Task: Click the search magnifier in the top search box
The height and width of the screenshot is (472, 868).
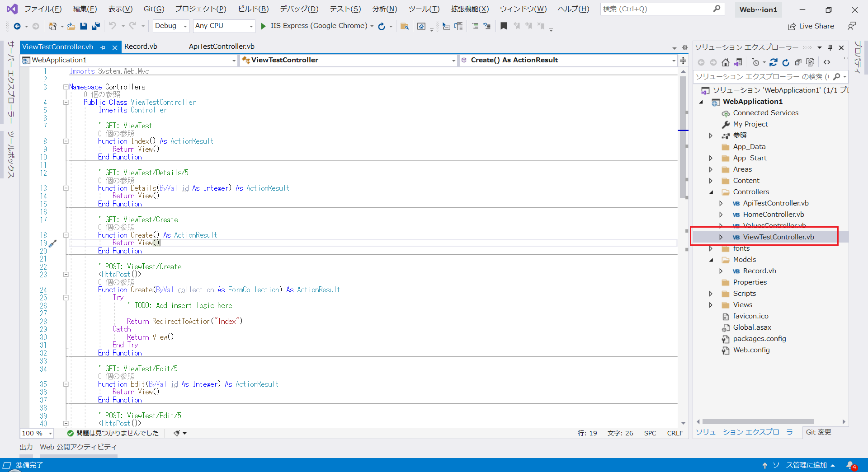Action: tap(717, 9)
